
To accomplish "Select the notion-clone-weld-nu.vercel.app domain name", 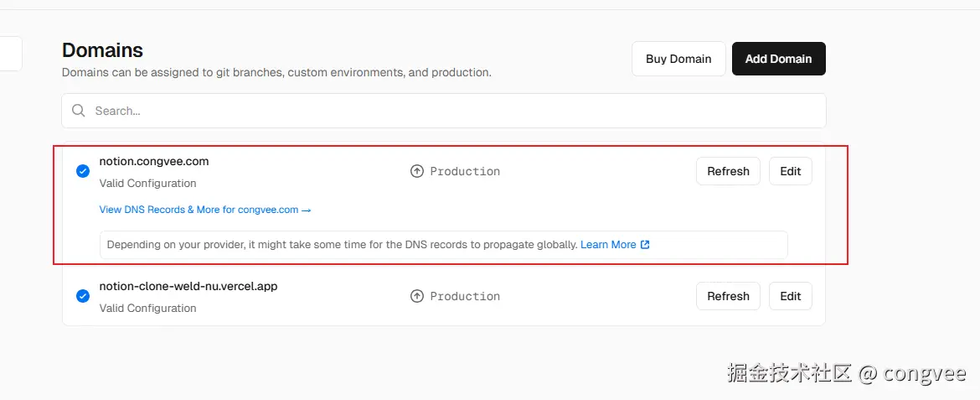I will coord(188,286).
